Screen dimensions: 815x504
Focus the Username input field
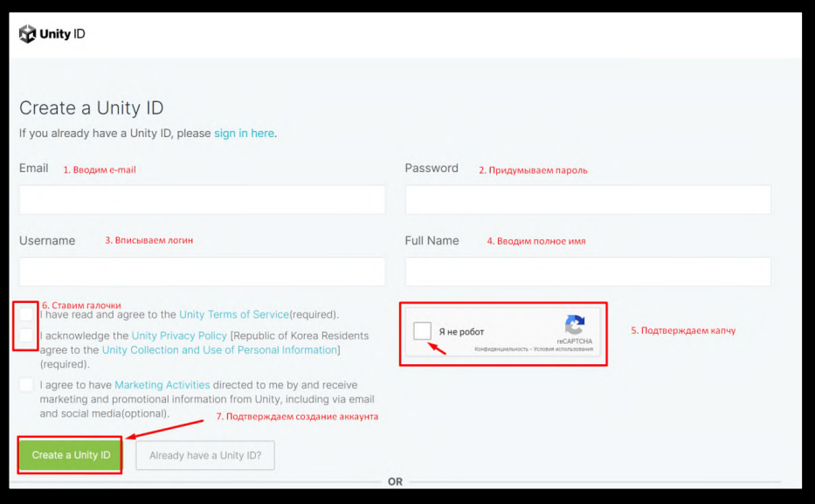click(202, 272)
